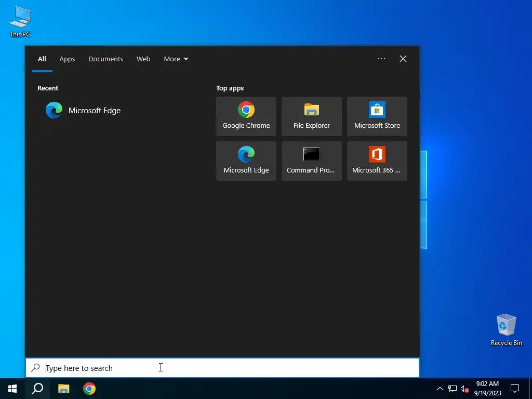
Task: Open the Microsoft 365 tile
Action: click(x=377, y=161)
